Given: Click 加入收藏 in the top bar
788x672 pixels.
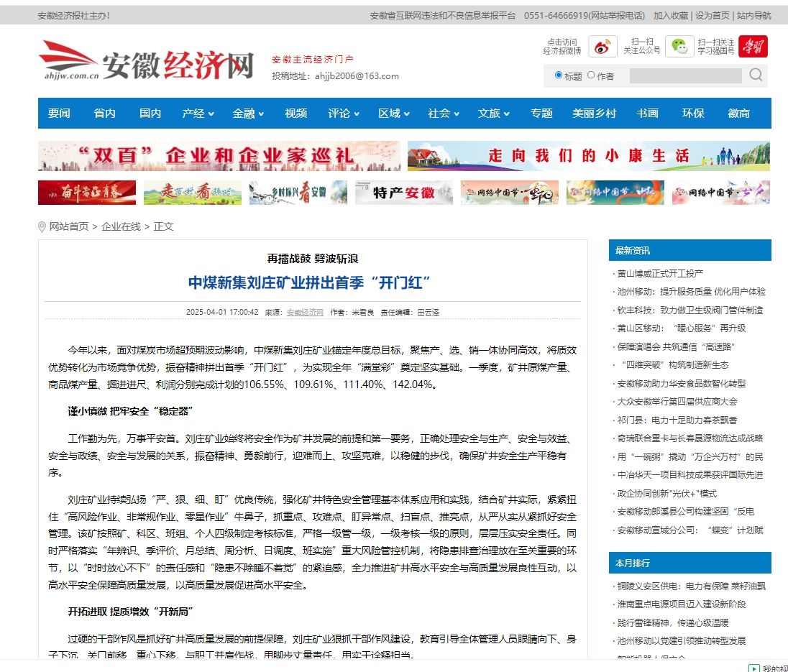Looking at the screenshot, I should [670, 16].
